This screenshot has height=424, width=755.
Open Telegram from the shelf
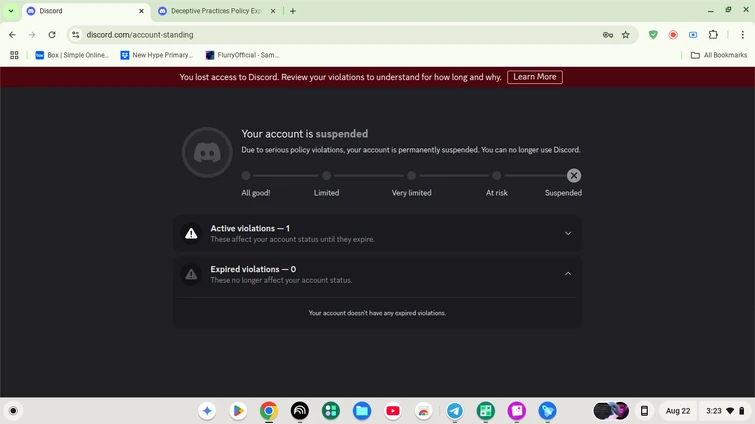[x=454, y=411]
